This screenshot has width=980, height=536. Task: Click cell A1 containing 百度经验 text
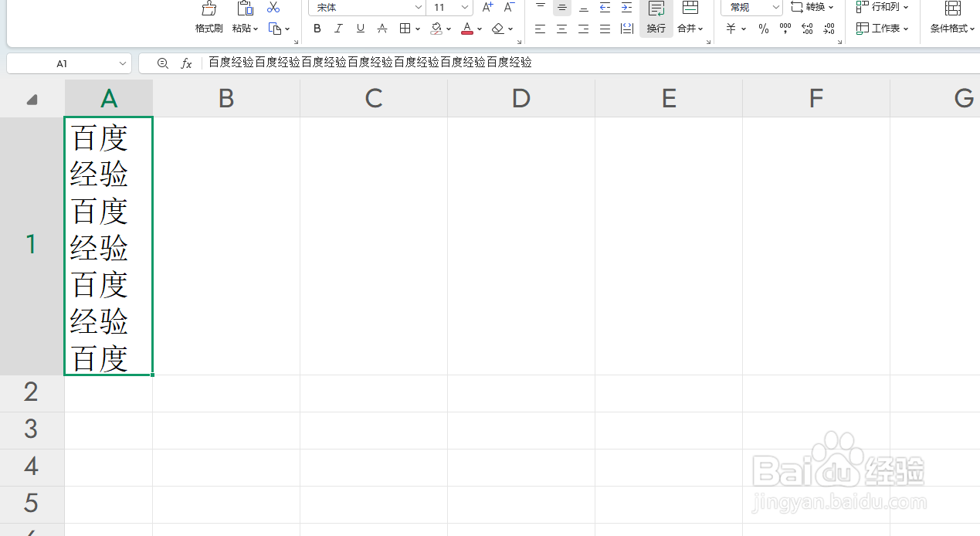108,246
